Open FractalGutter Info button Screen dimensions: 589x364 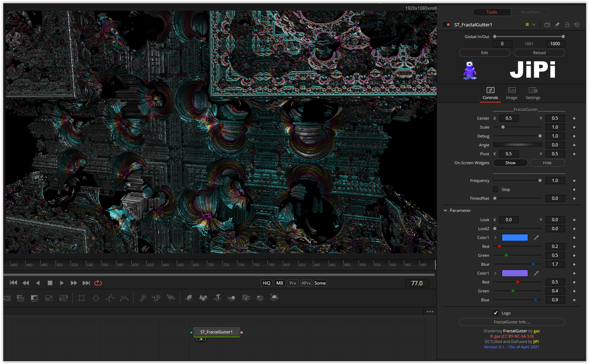512,322
